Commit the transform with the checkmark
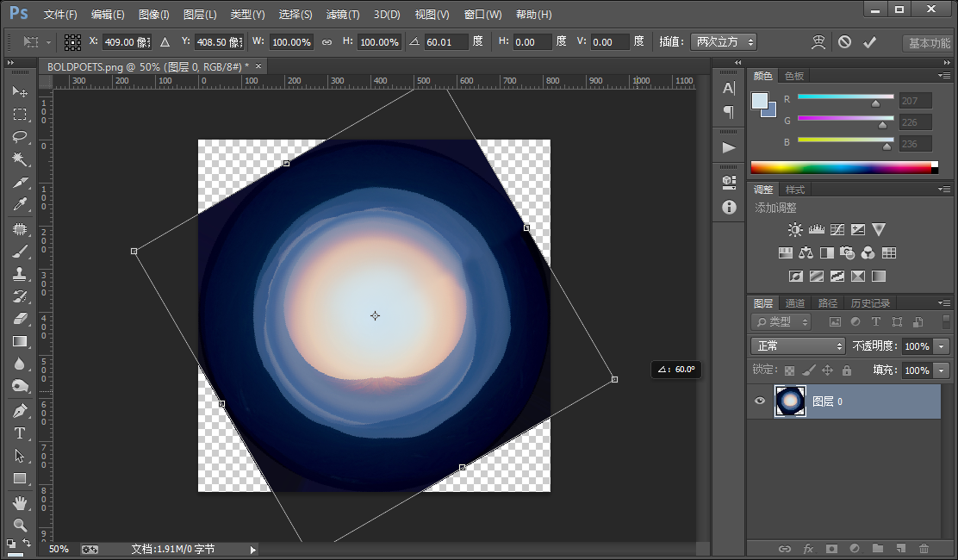 pos(869,42)
